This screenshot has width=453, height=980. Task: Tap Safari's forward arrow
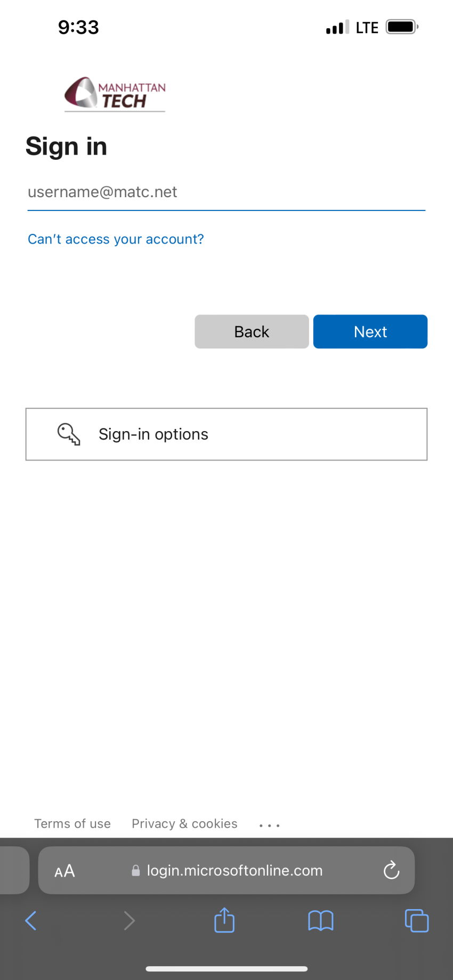129,920
